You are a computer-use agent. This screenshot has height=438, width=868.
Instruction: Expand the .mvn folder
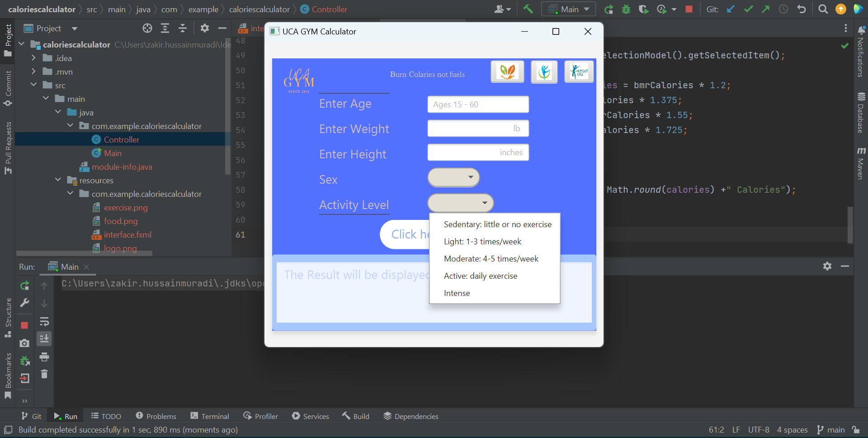coord(33,71)
